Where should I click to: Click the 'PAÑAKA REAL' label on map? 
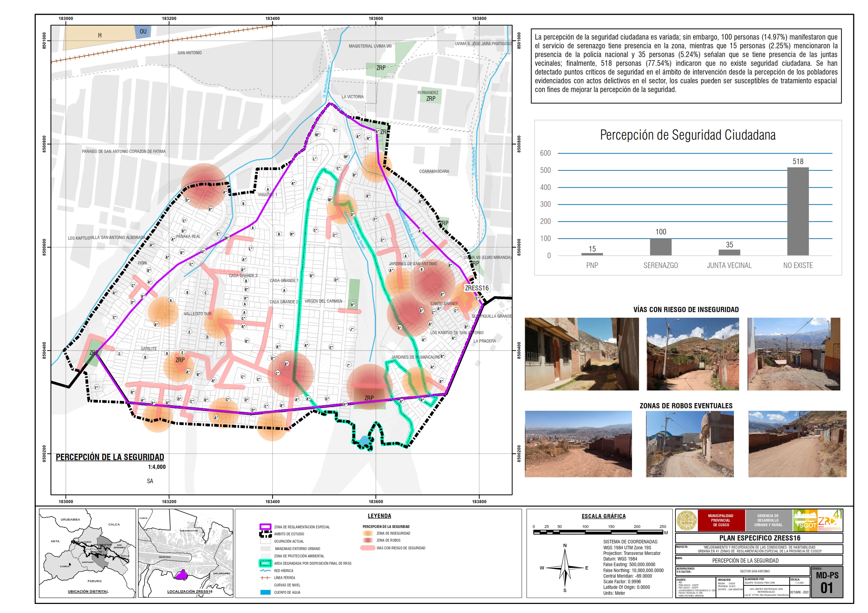pyautogui.click(x=188, y=236)
